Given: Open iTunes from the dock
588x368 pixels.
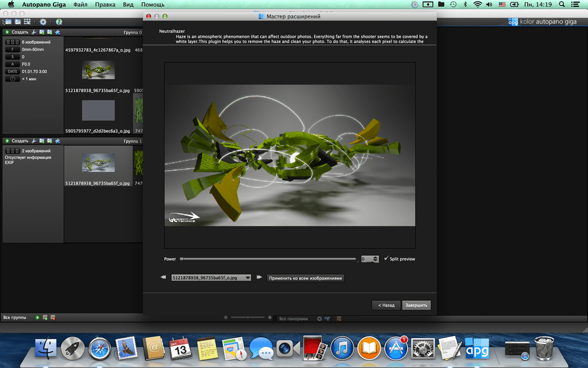Looking at the screenshot, I should [342, 349].
